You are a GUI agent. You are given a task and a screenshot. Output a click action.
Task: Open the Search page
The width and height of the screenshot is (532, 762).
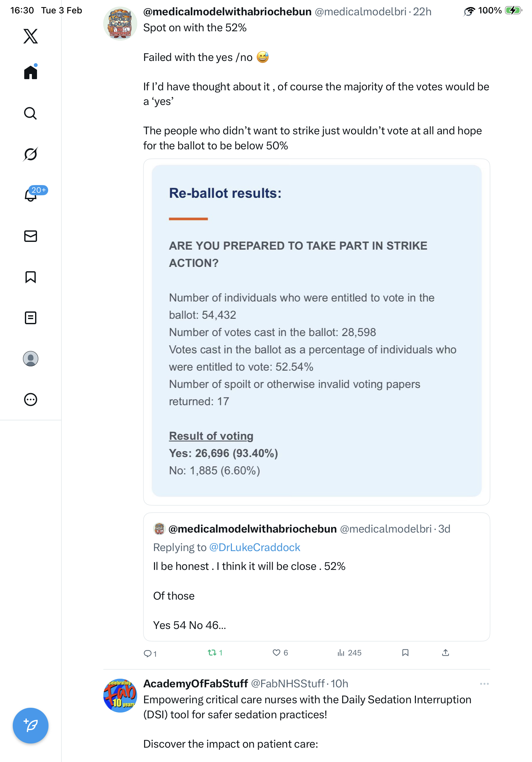31,114
